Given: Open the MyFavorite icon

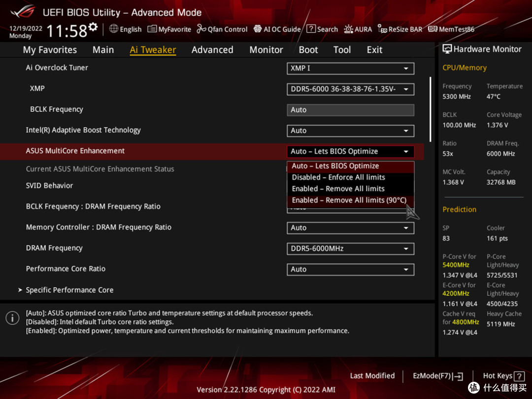Looking at the screenshot, I should [152, 29].
